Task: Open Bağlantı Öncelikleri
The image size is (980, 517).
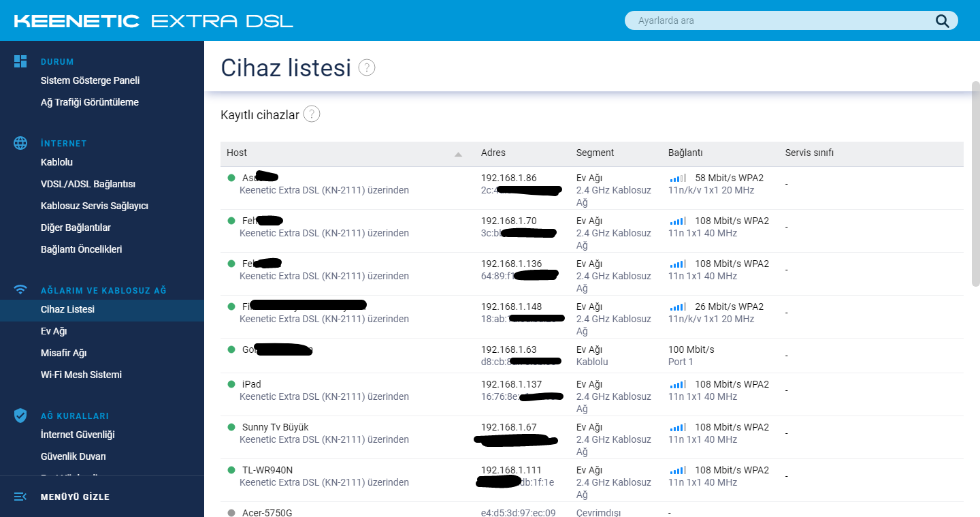Action: pos(81,249)
